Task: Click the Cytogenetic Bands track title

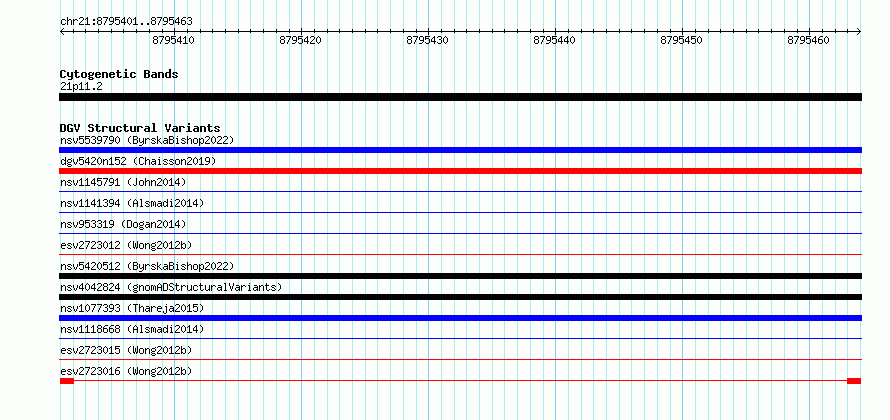Action: tap(119, 74)
